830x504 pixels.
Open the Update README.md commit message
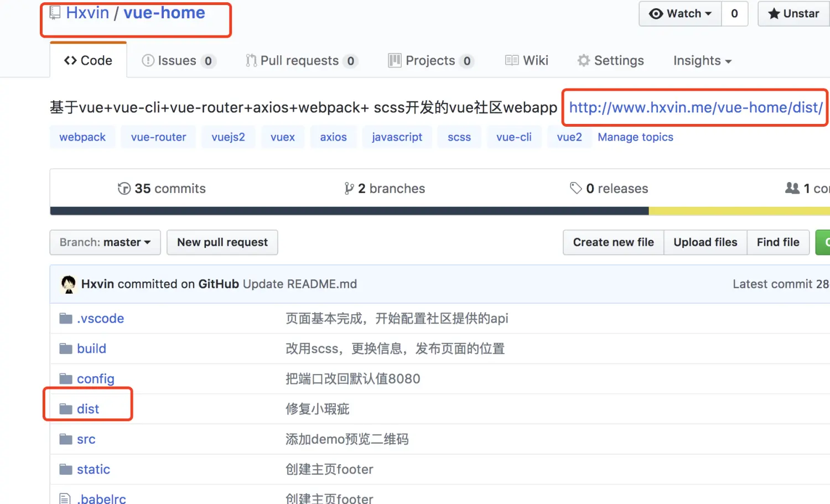(x=300, y=284)
